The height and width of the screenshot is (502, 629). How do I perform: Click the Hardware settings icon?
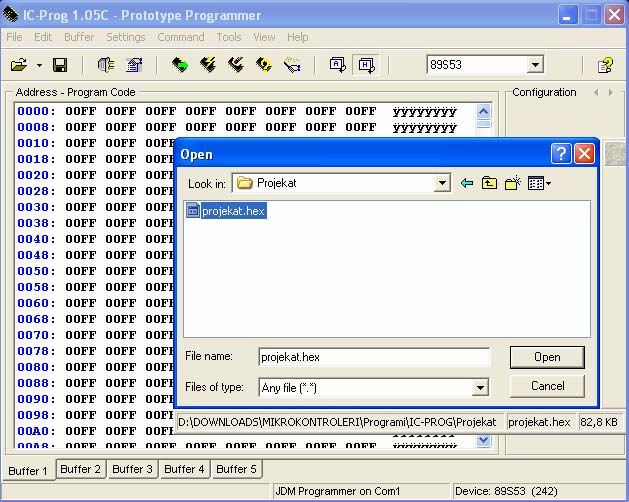(106, 65)
